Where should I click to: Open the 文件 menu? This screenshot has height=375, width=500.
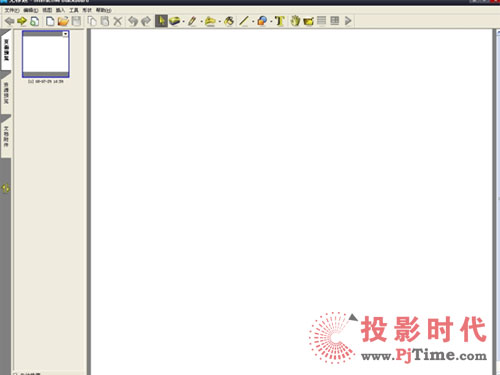pyautogui.click(x=12, y=10)
